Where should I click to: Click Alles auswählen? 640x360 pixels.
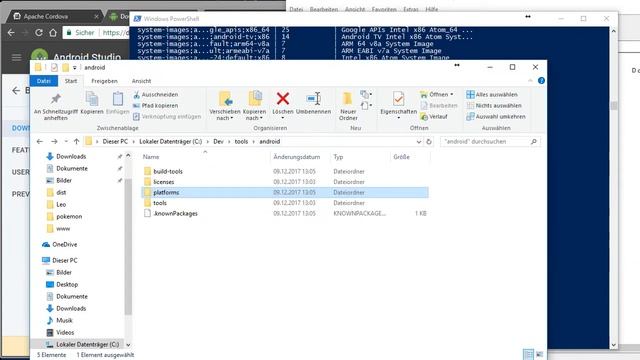[492, 94]
